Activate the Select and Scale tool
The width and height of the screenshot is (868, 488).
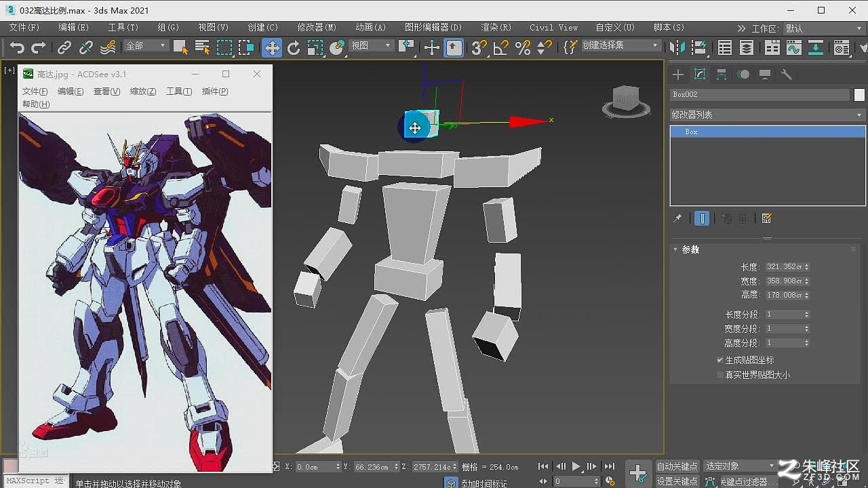click(x=315, y=47)
